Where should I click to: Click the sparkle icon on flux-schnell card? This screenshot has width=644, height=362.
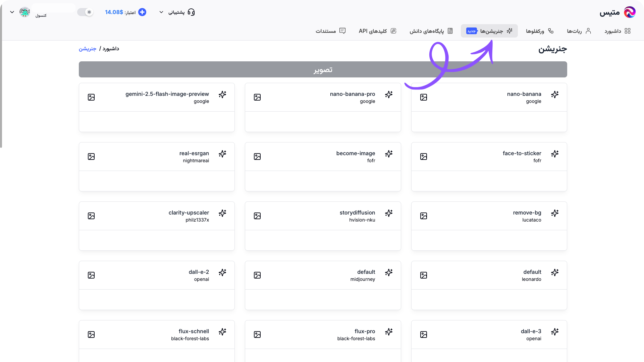222,332
